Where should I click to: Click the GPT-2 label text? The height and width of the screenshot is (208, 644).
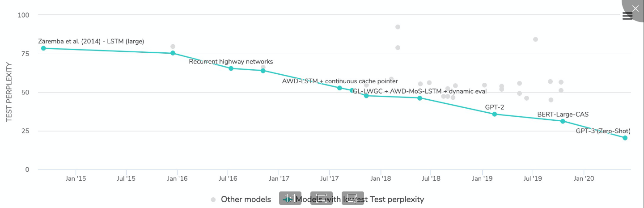point(495,107)
